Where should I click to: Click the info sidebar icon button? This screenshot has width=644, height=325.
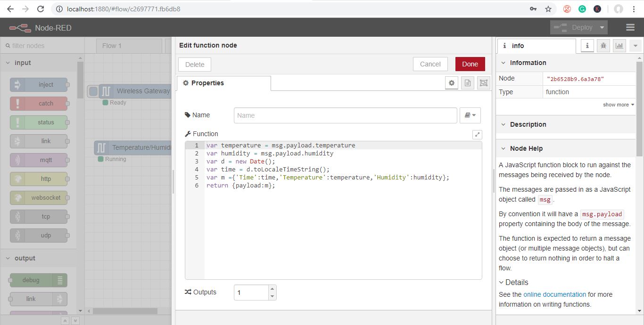[587, 46]
